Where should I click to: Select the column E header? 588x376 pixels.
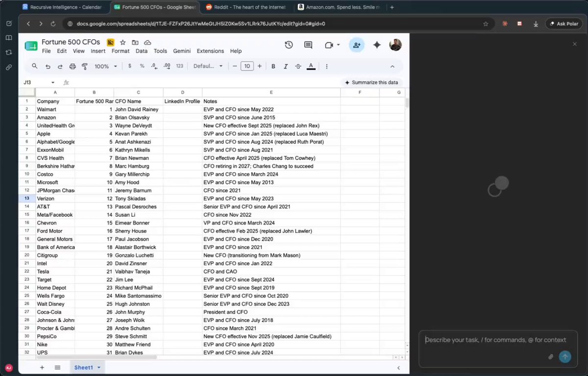271,92
